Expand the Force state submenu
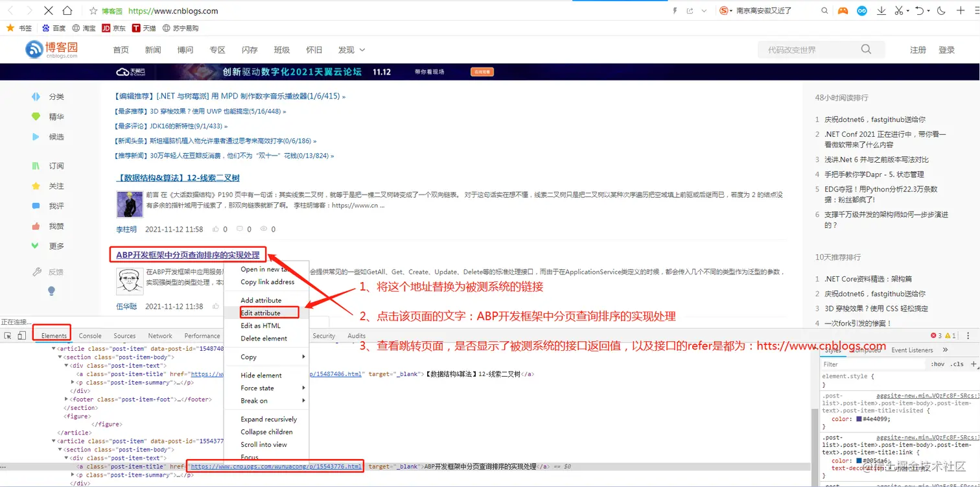980x487 pixels. click(x=267, y=388)
